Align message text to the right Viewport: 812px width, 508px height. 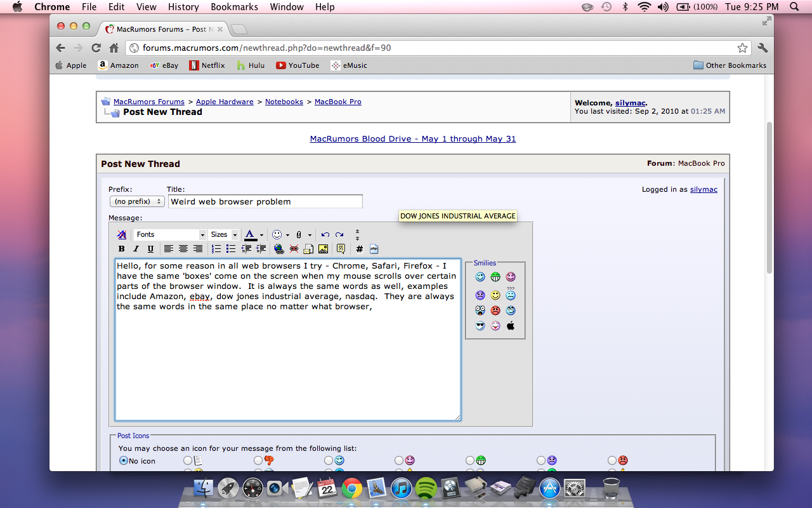coord(198,249)
